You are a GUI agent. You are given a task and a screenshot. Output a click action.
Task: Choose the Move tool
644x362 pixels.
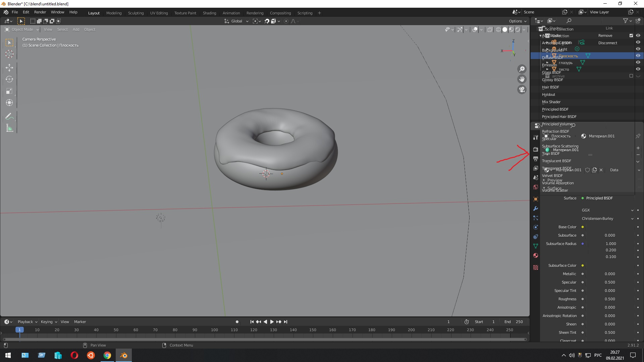pos(9,68)
